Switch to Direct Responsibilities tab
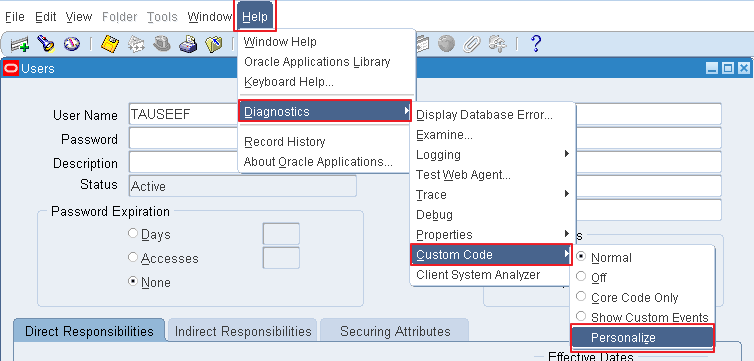The height and width of the screenshot is (361, 754). pos(89,331)
